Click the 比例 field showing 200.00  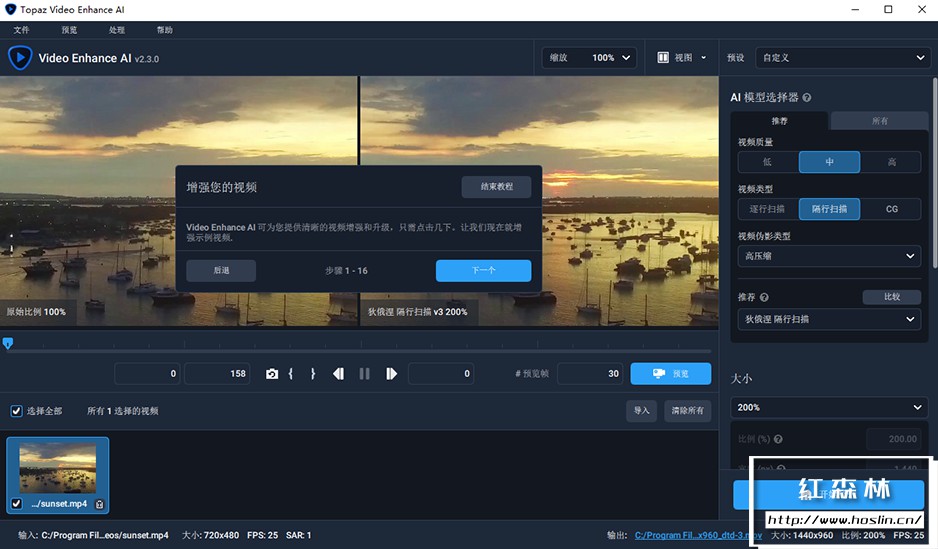894,439
